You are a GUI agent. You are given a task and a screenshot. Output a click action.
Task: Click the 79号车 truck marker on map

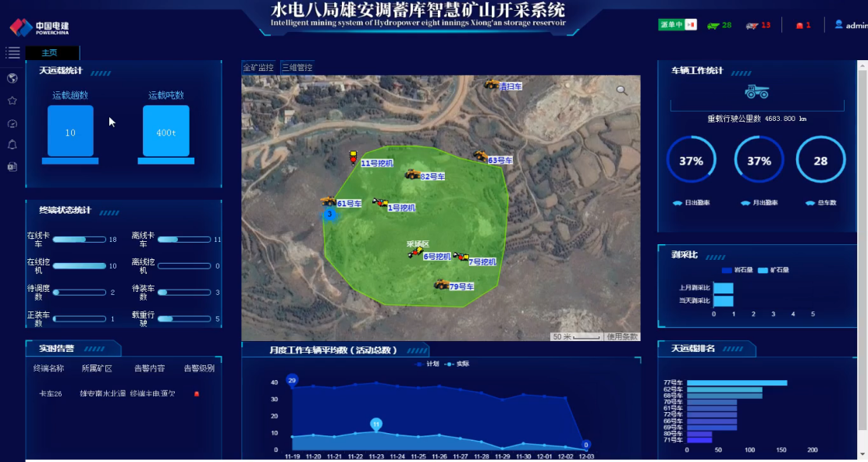tap(442, 284)
